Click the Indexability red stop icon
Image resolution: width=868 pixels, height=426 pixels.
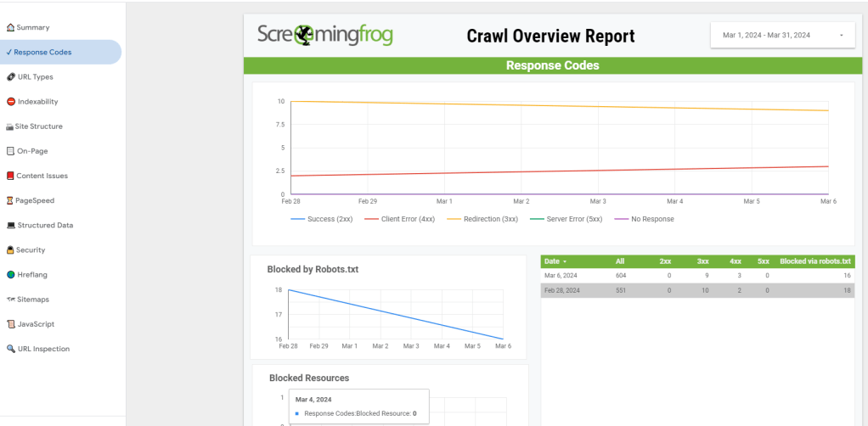(10, 102)
